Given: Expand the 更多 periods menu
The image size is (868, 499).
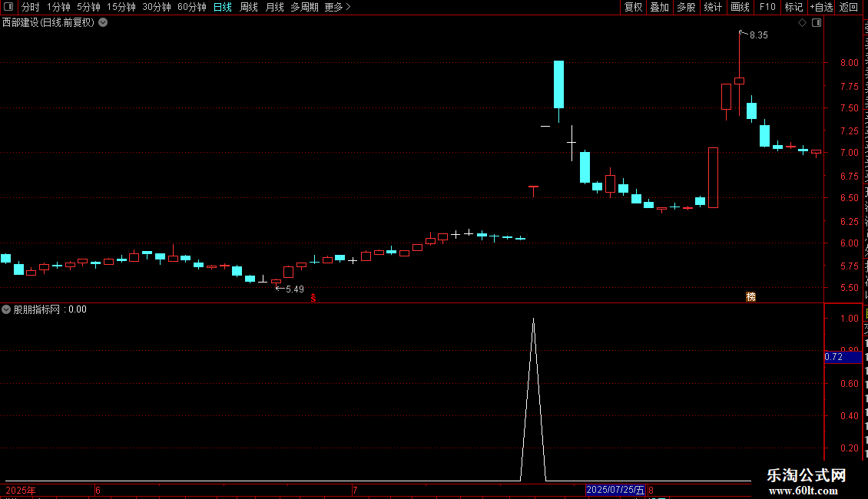Looking at the screenshot, I should 338,7.
